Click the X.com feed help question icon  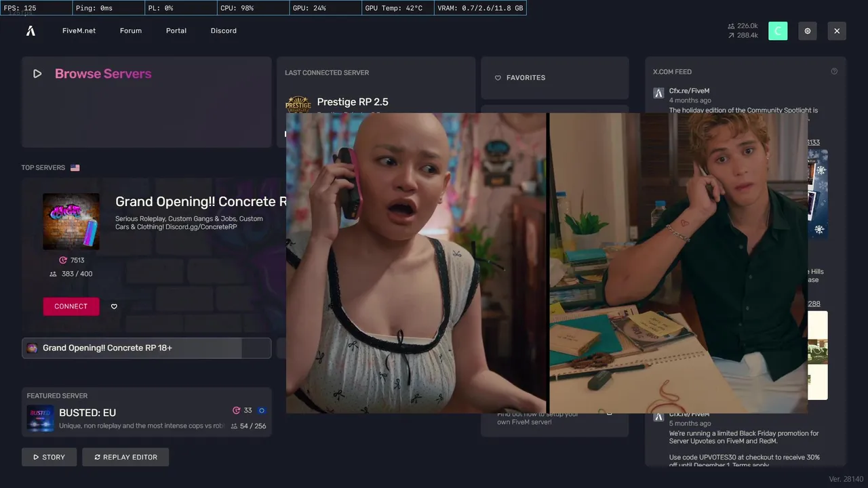click(x=834, y=71)
